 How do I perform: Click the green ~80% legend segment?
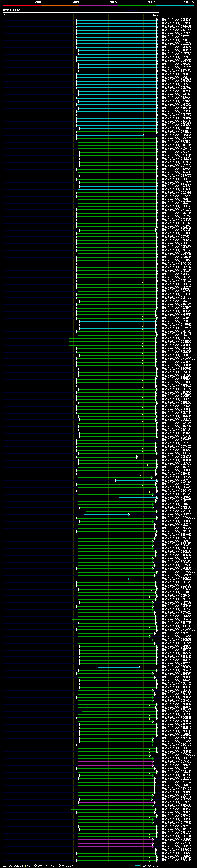pyautogui.click(x=137, y=6)
